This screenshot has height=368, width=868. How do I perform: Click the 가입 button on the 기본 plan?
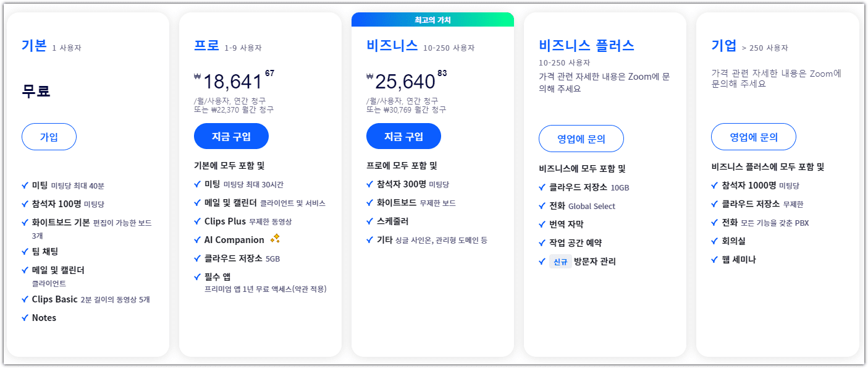[49, 137]
